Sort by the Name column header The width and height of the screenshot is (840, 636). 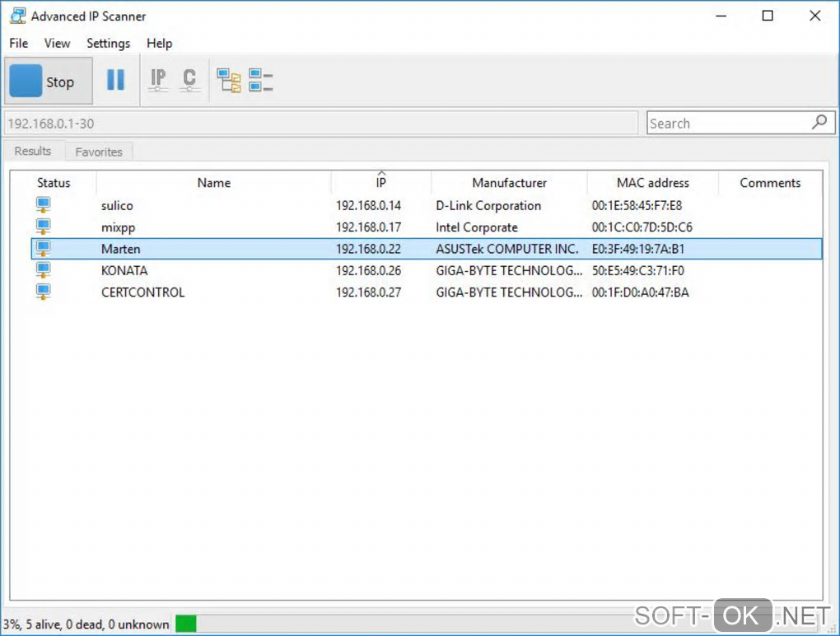tap(214, 183)
